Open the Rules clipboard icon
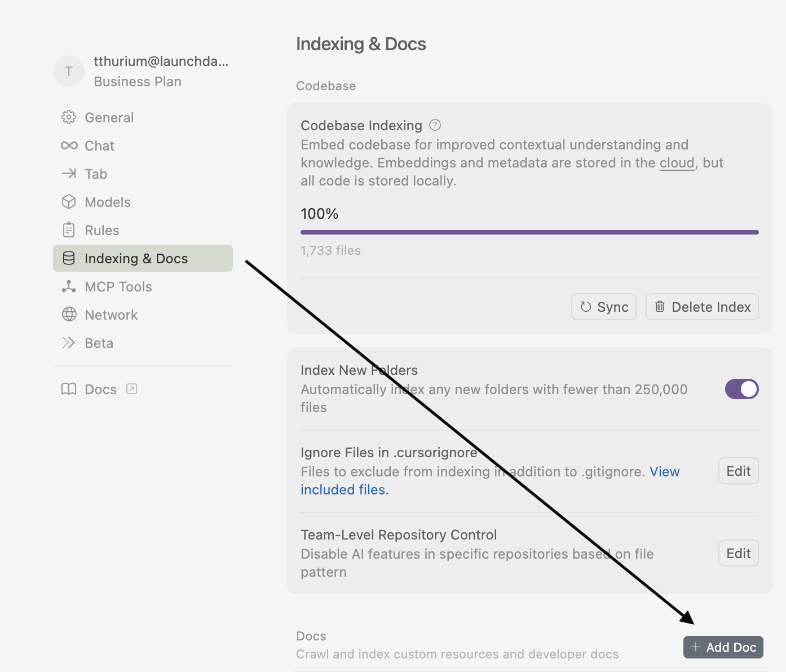Screen dimensions: 786x672 [x=69, y=230]
